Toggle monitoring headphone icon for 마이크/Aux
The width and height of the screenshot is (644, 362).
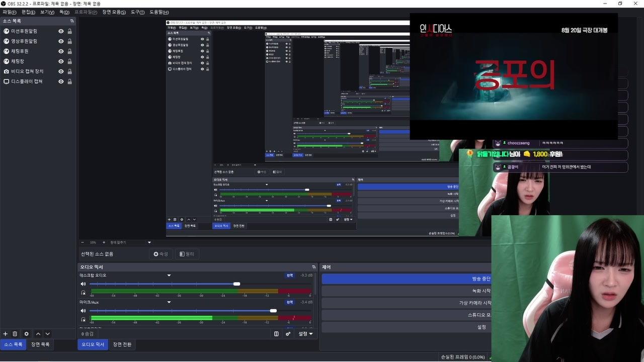click(83, 319)
